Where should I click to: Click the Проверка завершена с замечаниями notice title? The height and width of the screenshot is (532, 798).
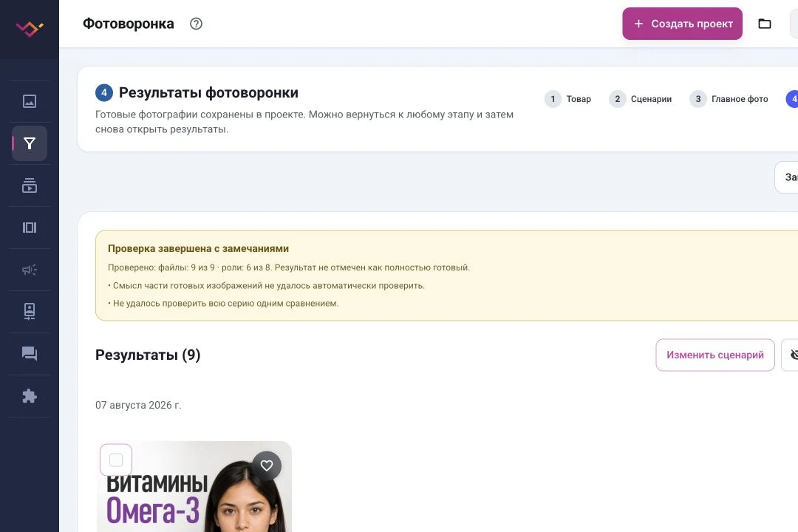tap(198, 248)
